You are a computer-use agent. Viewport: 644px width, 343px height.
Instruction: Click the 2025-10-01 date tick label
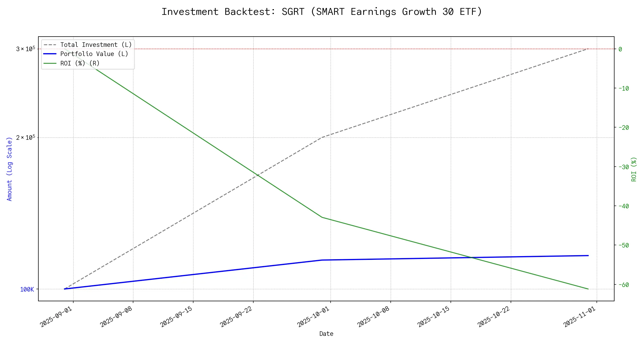pos(314,317)
